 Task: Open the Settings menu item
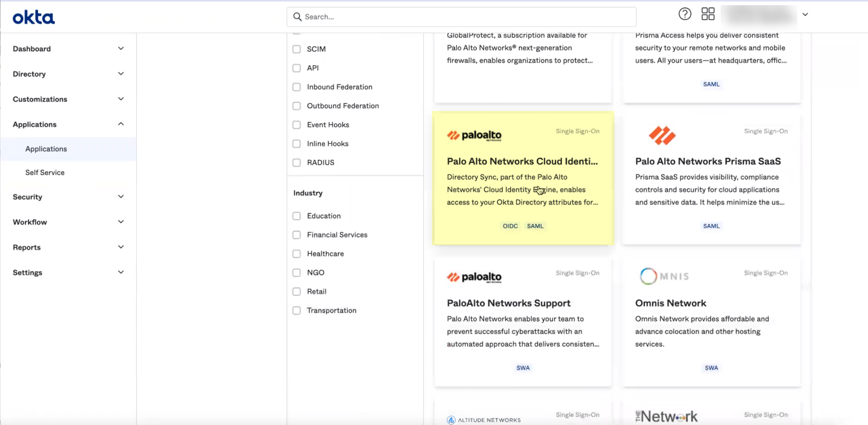(x=28, y=273)
